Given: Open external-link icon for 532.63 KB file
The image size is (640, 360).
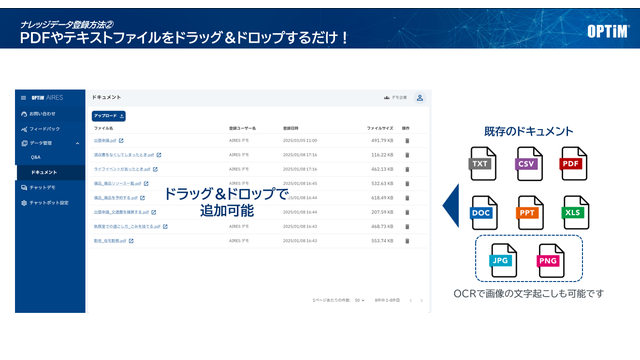Looking at the screenshot, I should point(146,183).
